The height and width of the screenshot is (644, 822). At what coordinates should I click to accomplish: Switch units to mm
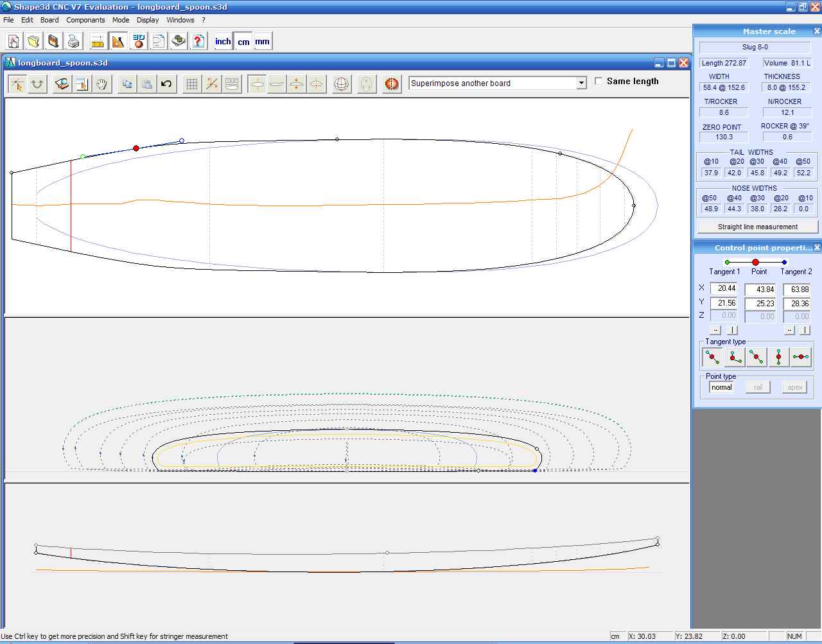click(262, 42)
